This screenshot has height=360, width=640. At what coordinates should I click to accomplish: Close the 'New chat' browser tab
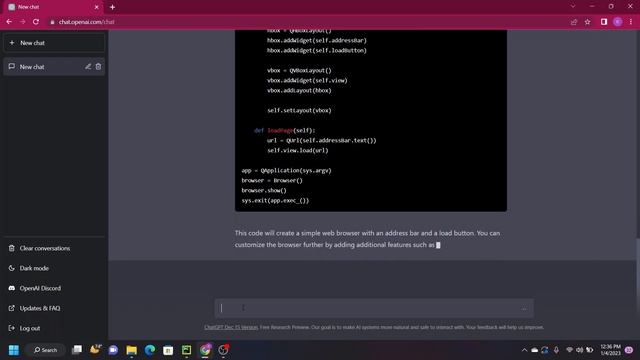click(x=96, y=7)
